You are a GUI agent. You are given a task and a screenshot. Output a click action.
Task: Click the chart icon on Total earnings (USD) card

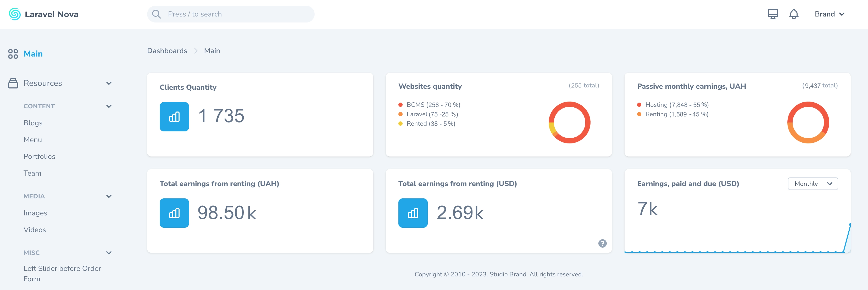[x=413, y=213]
